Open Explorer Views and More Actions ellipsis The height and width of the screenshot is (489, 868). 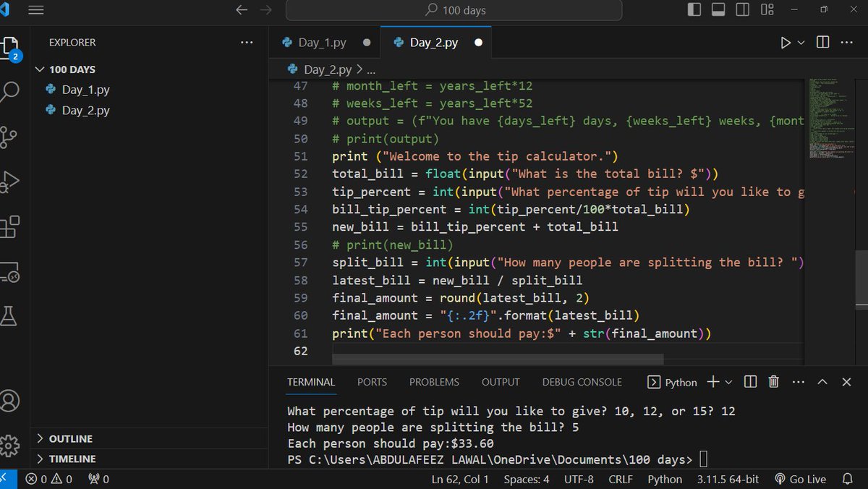(x=247, y=43)
